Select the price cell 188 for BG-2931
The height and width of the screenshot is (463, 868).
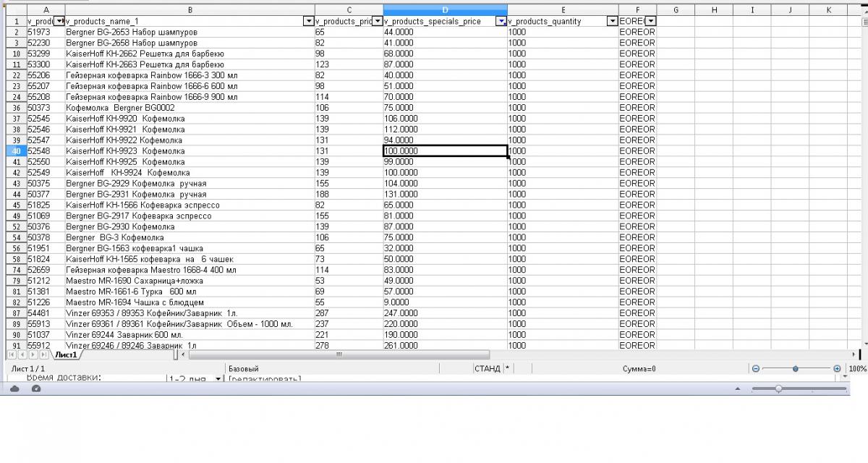pos(349,194)
